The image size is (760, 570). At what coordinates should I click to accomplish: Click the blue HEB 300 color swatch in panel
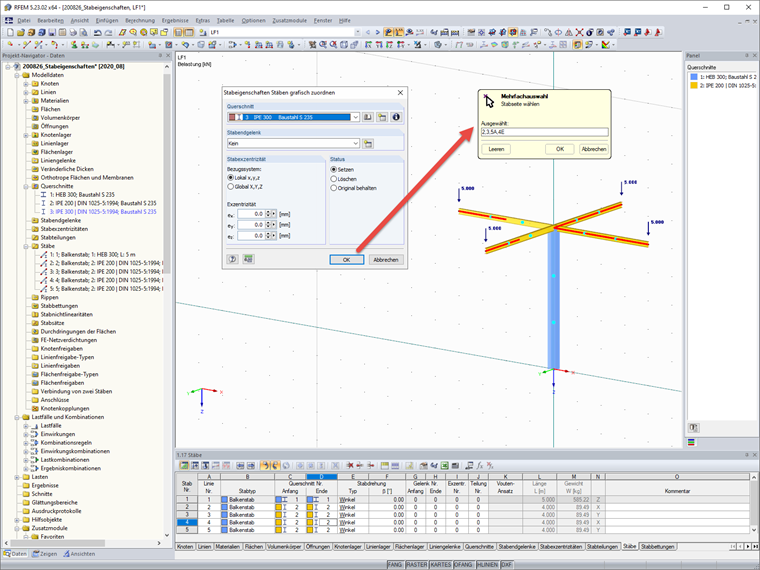click(692, 77)
